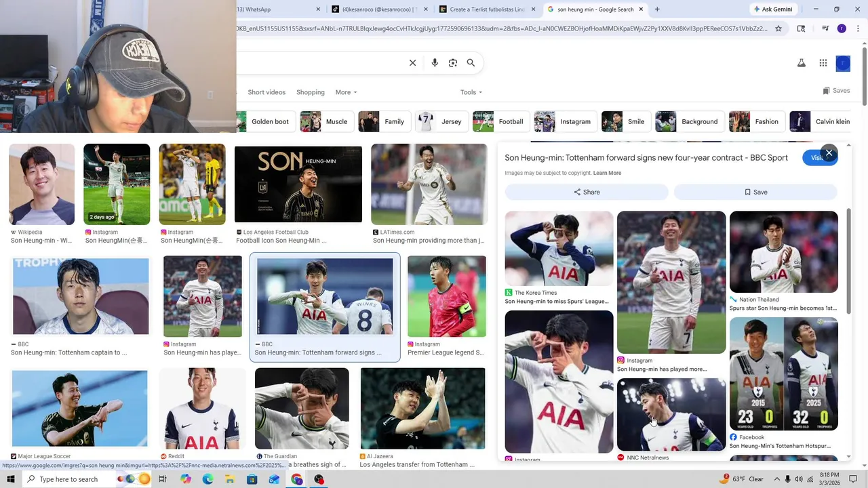Click the BBC Sport preview title link
868x488 pixels.
(x=646, y=158)
